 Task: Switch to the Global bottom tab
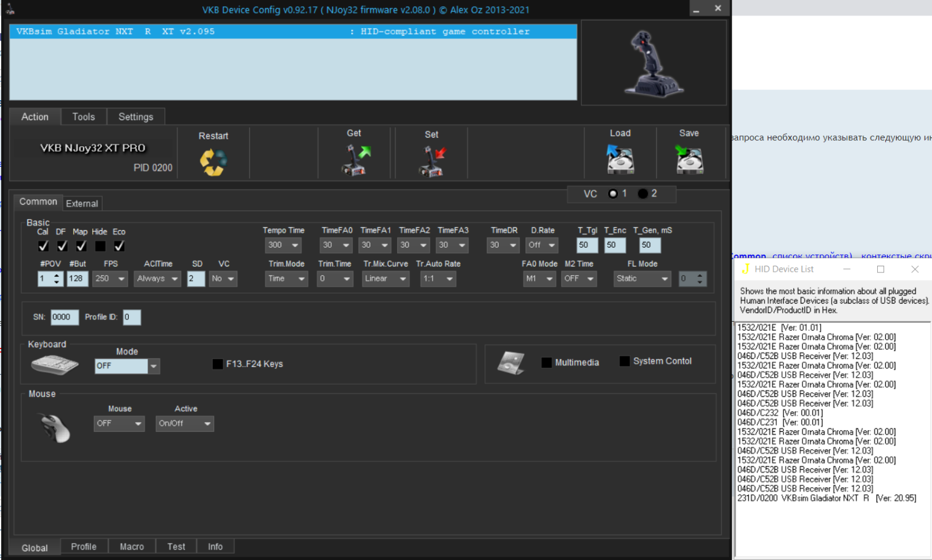tap(35, 548)
